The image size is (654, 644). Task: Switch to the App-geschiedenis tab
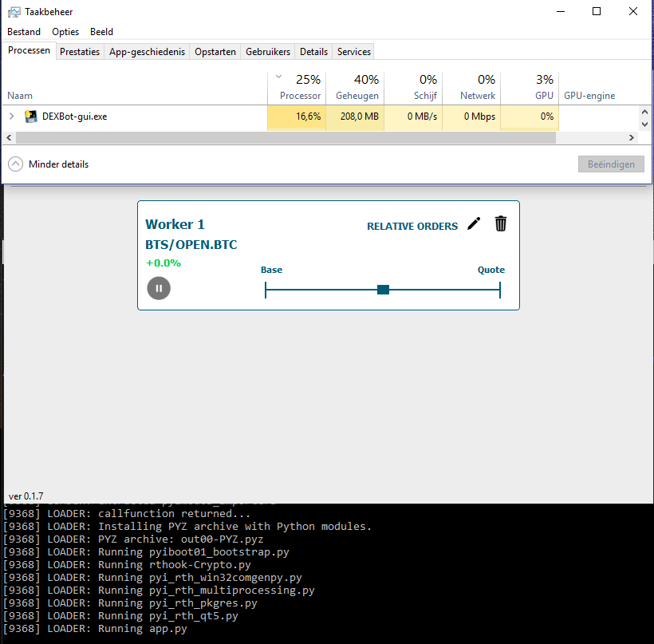147,52
